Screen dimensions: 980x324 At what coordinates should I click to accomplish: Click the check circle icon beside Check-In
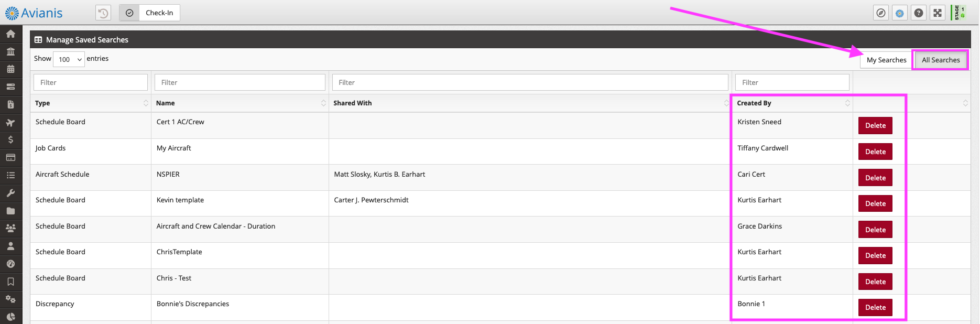[129, 13]
